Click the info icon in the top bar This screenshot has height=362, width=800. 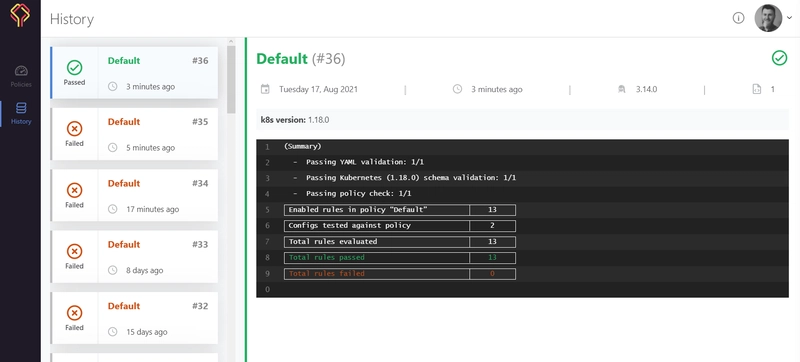[x=738, y=18]
